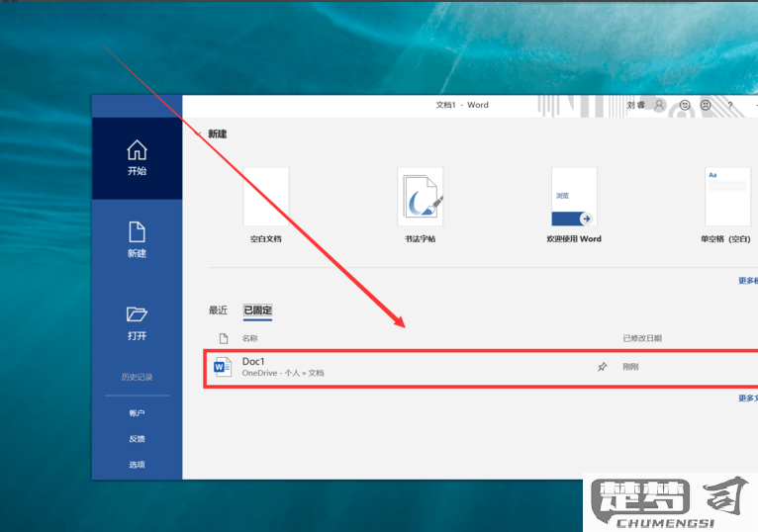758x532 pixels.
Task: Open 帐户 settings in the sidebar
Action: (x=137, y=413)
